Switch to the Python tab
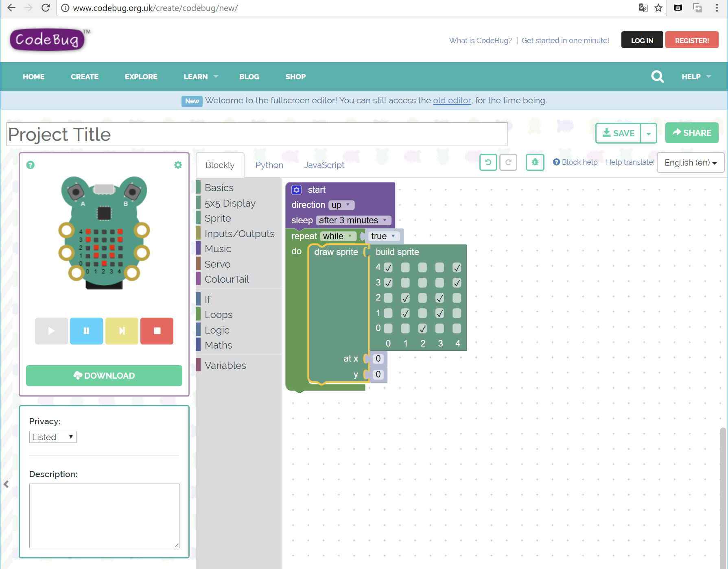 coord(269,165)
